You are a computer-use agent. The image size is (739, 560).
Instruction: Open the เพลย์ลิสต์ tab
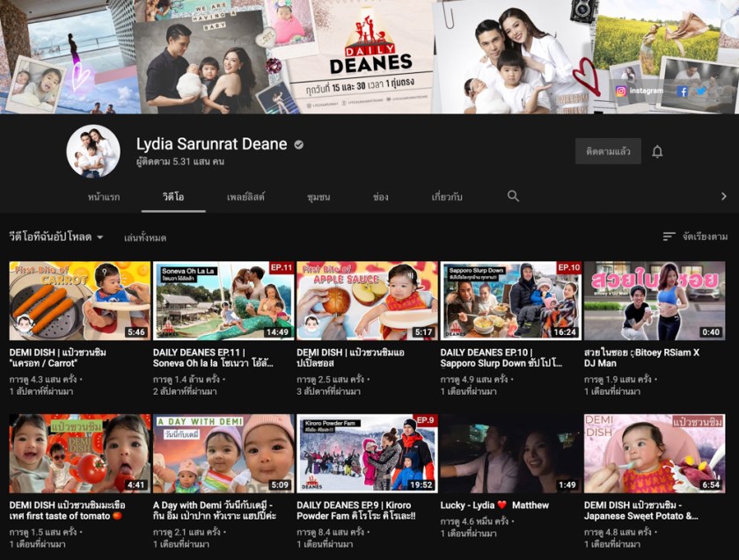click(x=245, y=197)
